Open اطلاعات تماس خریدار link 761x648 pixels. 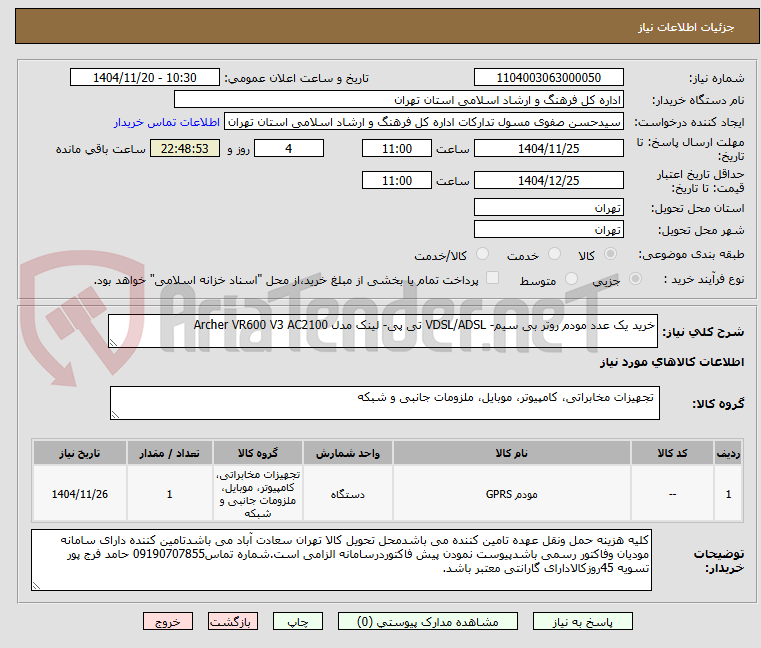(x=167, y=122)
